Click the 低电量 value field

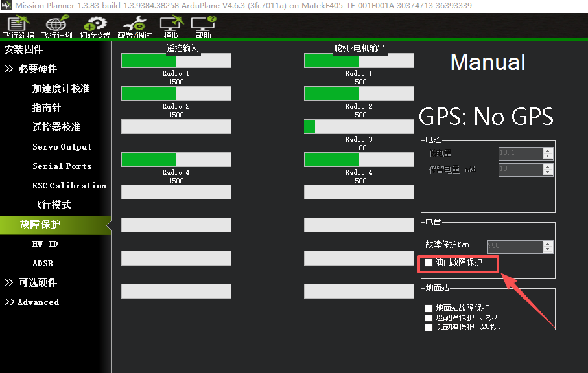(521, 153)
